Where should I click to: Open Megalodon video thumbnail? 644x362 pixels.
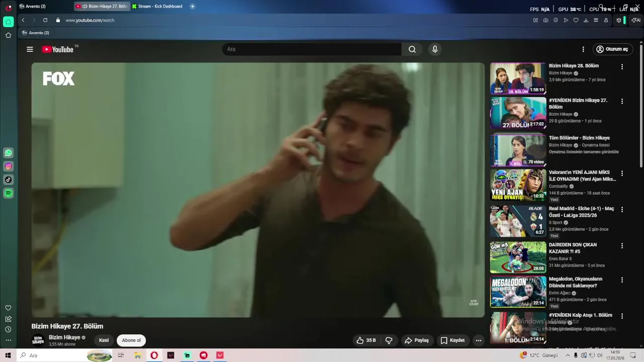[x=518, y=292]
